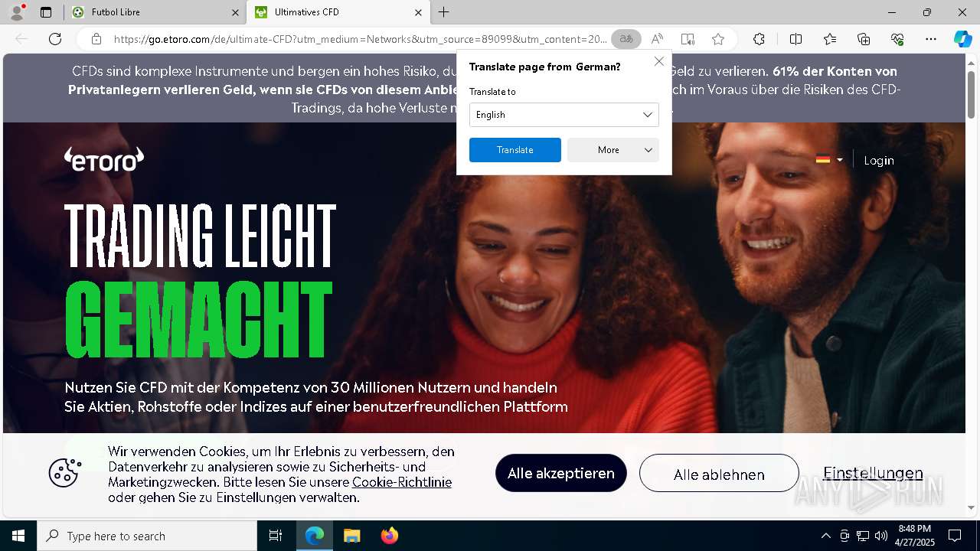Add this page to favorites star
This screenshot has height=551, width=980.
point(717,39)
